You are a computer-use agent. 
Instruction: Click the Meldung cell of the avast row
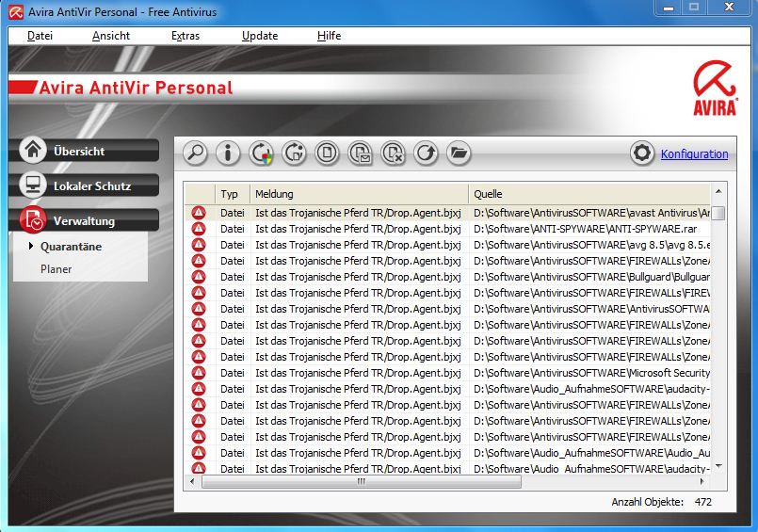358,213
